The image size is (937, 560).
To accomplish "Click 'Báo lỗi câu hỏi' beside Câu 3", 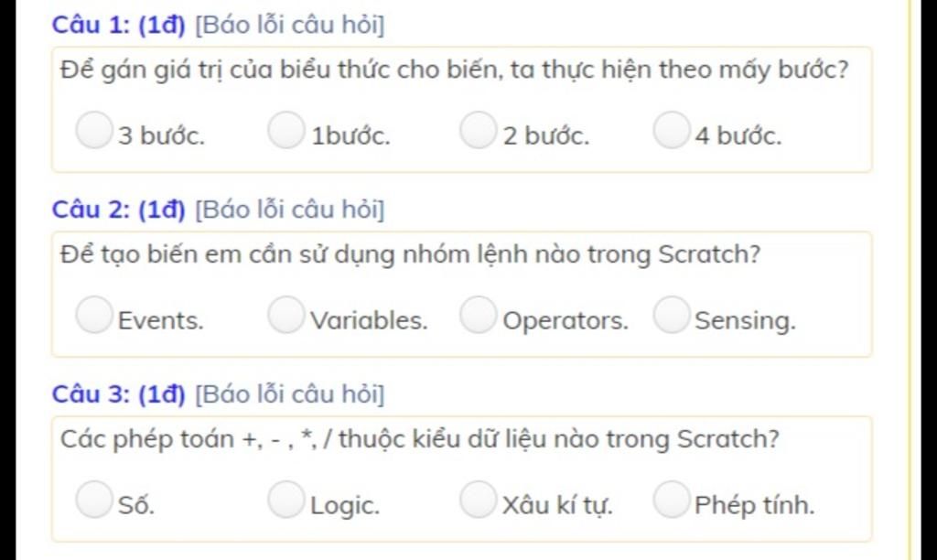I will (x=290, y=394).
